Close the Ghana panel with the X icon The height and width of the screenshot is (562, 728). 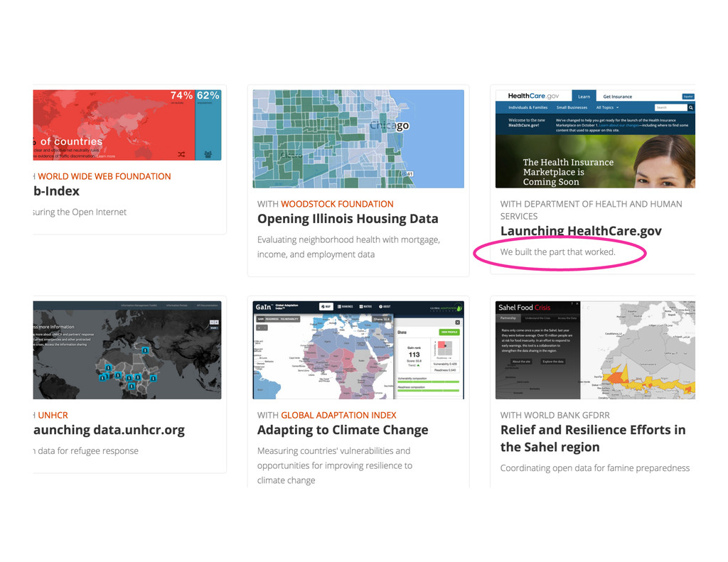coord(457,322)
